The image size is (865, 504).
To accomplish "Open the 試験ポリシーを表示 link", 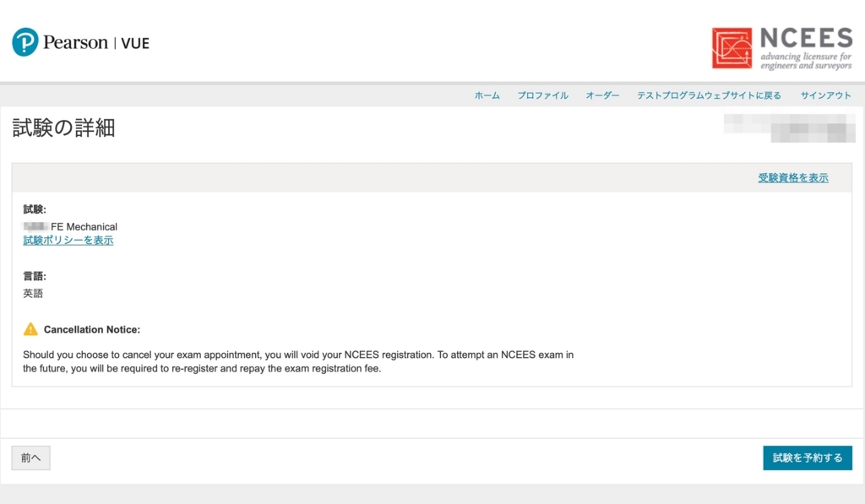I will 68,241.
